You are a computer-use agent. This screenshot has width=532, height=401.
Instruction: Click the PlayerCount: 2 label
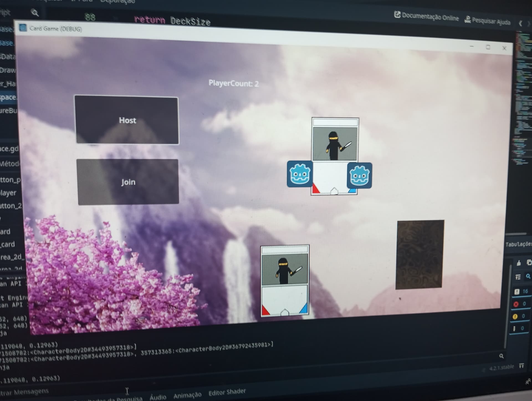[233, 83]
